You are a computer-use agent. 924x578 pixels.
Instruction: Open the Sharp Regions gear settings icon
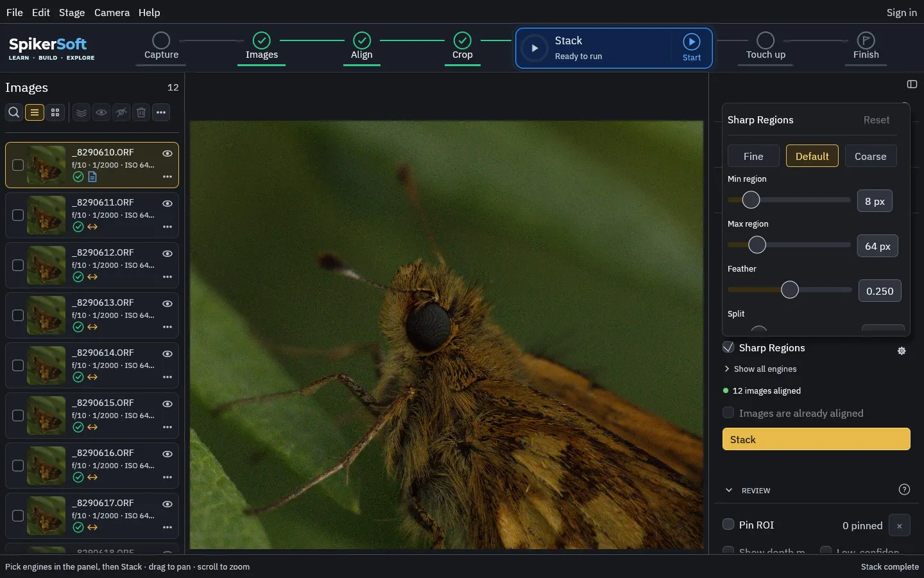click(x=902, y=351)
